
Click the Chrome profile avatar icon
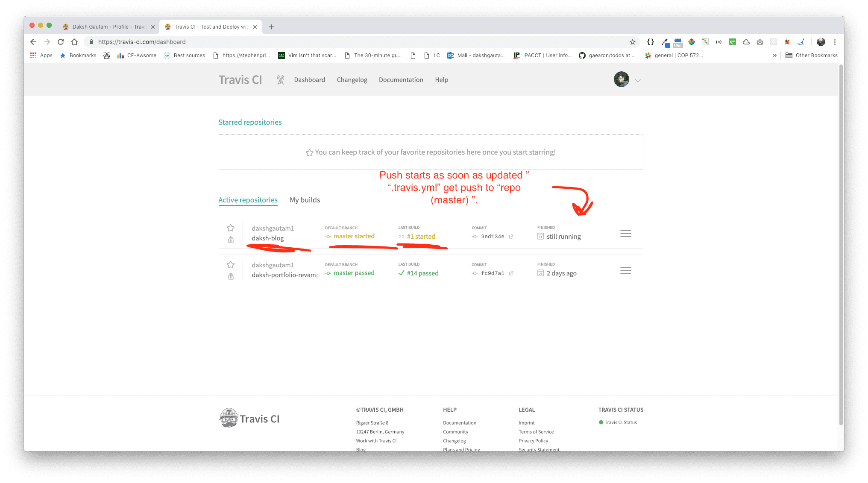pyautogui.click(x=821, y=42)
